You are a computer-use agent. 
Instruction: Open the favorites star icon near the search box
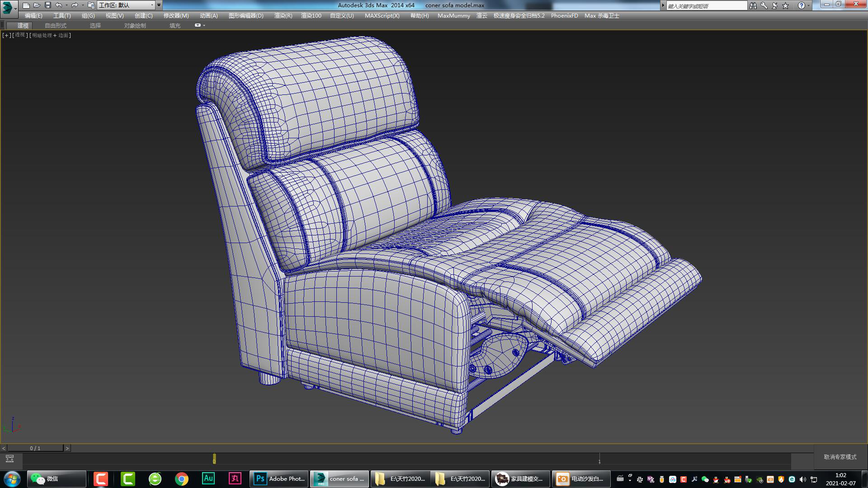click(785, 5)
